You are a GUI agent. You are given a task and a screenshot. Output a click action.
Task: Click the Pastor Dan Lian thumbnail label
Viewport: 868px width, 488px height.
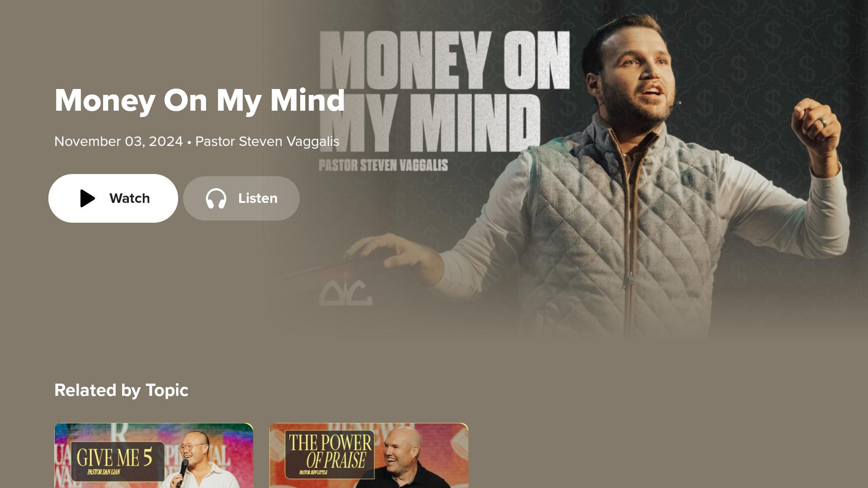[x=104, y=472]
